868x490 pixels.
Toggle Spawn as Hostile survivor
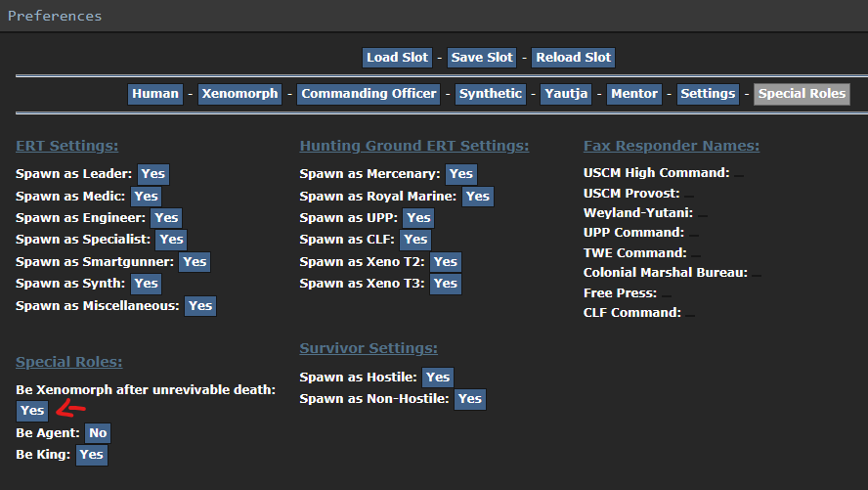[x=438, y=377]
